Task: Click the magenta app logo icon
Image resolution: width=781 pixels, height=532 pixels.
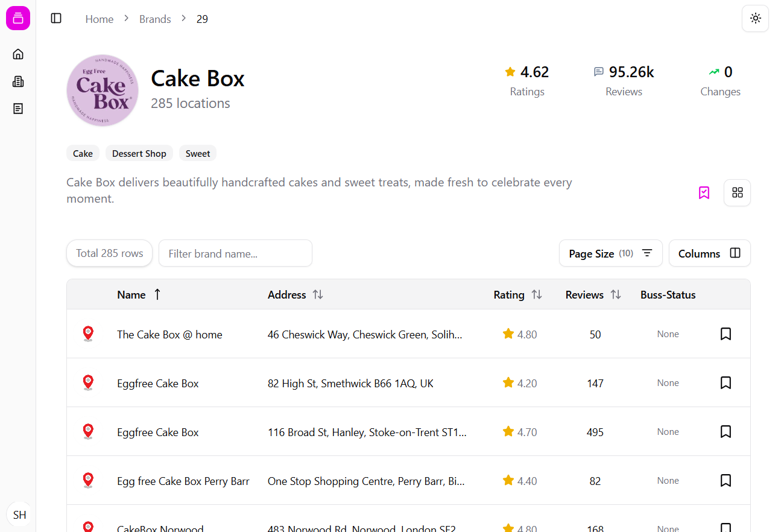Action: coord(18,18)
